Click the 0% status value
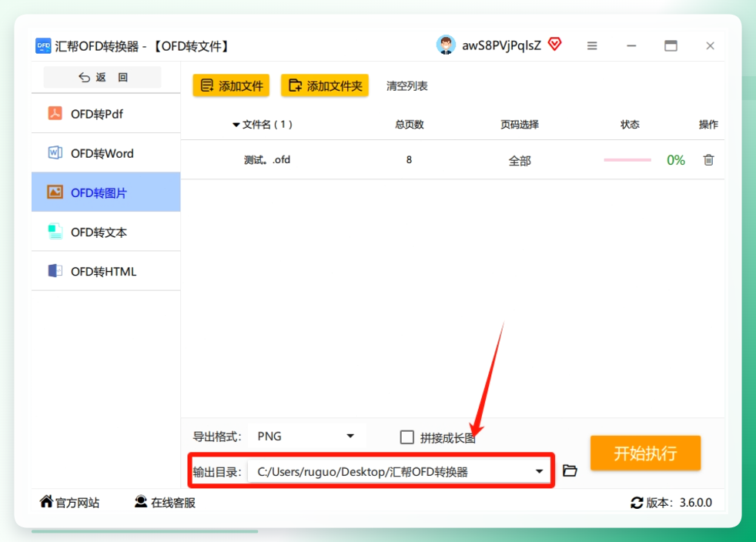756x542 pixels. click(x=676, y=160)
